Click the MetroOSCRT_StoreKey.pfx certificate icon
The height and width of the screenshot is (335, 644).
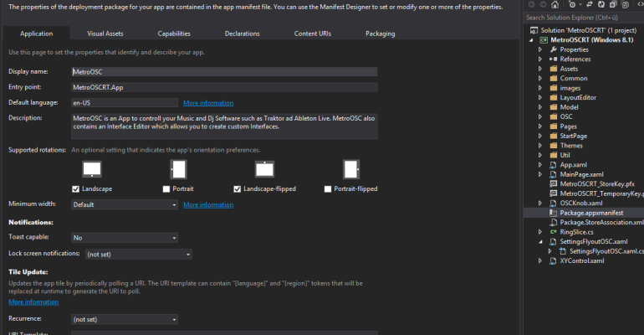pos(553,183)
